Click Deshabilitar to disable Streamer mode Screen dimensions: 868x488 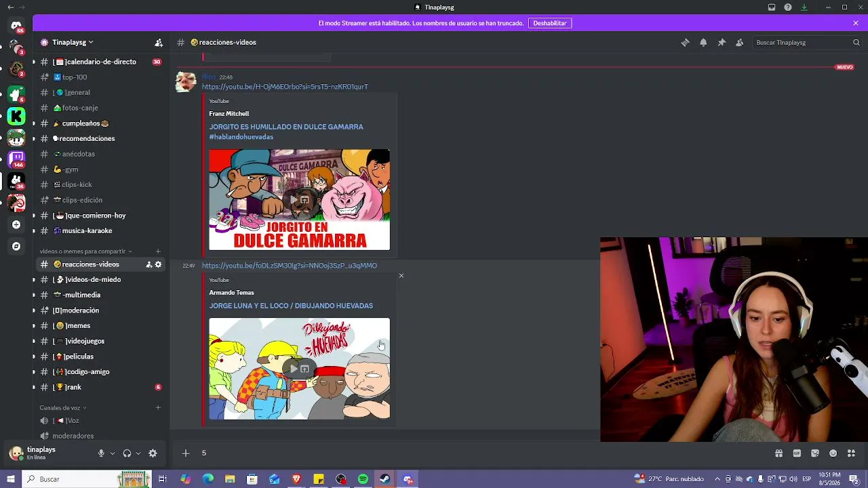549,23
